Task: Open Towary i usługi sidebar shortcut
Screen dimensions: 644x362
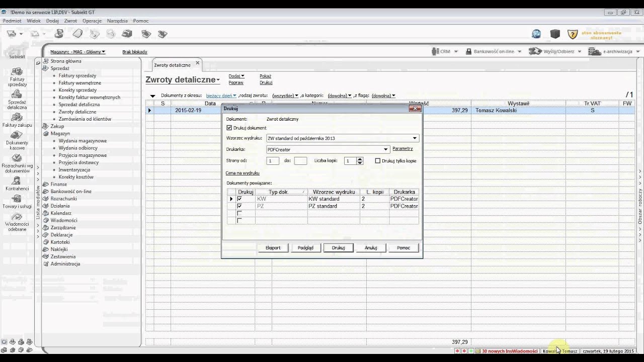Action: [x=17, y=202]
